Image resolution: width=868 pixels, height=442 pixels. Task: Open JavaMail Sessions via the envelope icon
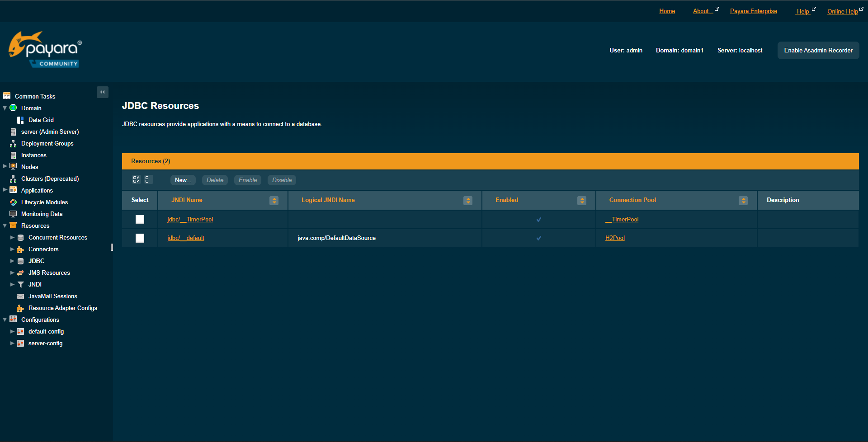(20, 296)
